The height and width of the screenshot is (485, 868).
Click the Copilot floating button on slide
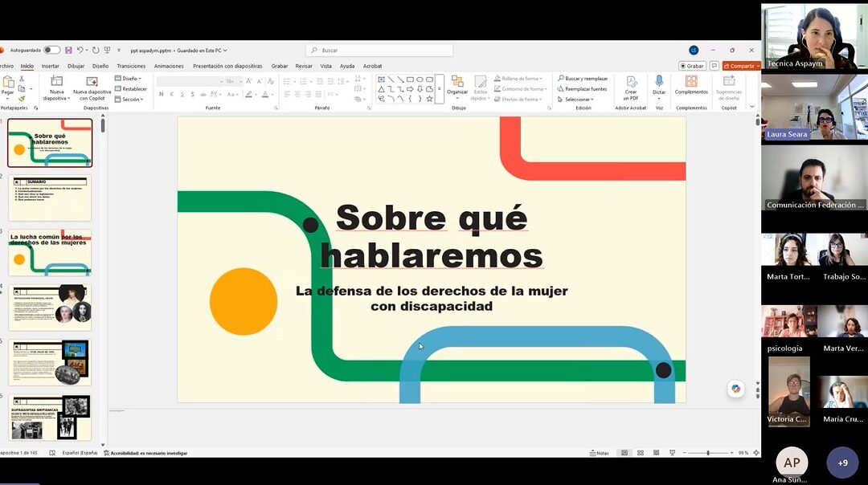coord(735,389)
